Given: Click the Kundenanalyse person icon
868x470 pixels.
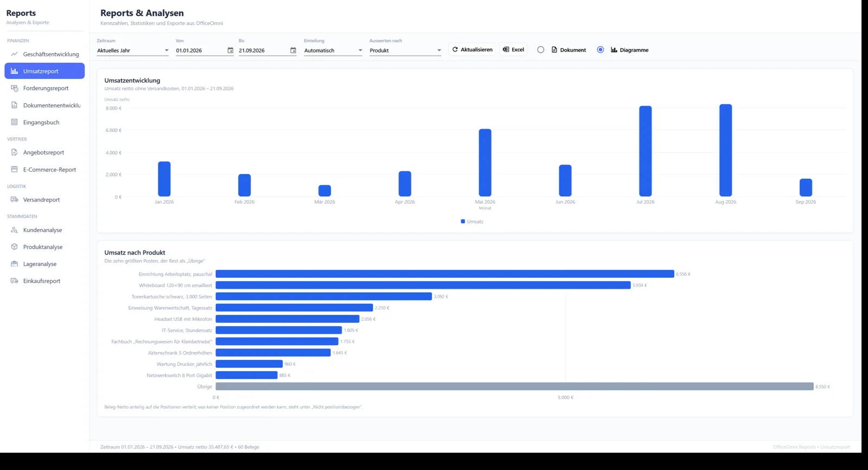Looking at the screenshot, I should click(15, 230).
